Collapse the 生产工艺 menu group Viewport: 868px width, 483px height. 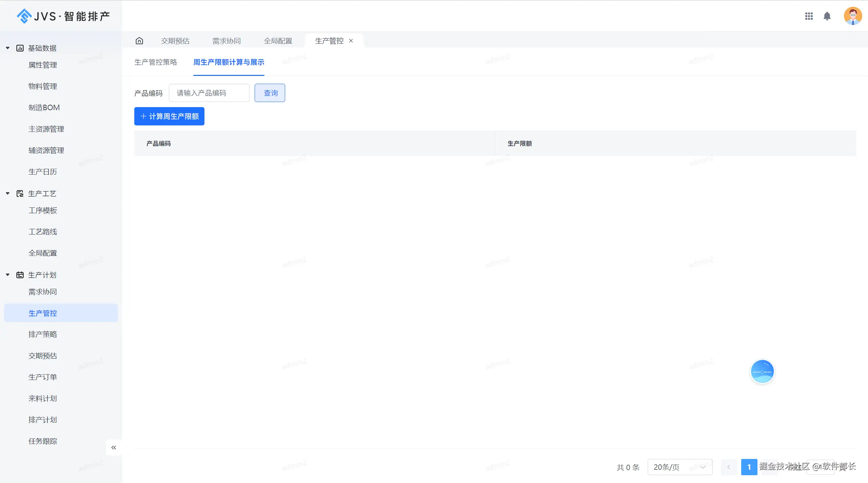click(8, 194)
